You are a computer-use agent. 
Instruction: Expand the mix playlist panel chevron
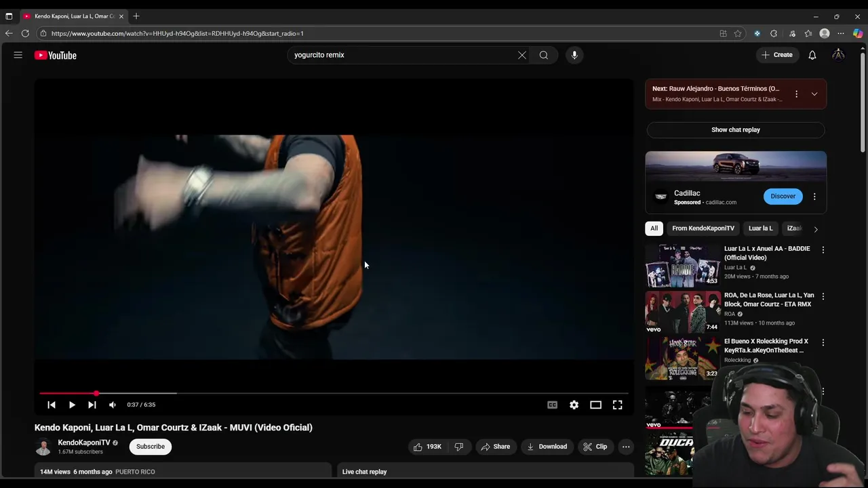(814, 94)
